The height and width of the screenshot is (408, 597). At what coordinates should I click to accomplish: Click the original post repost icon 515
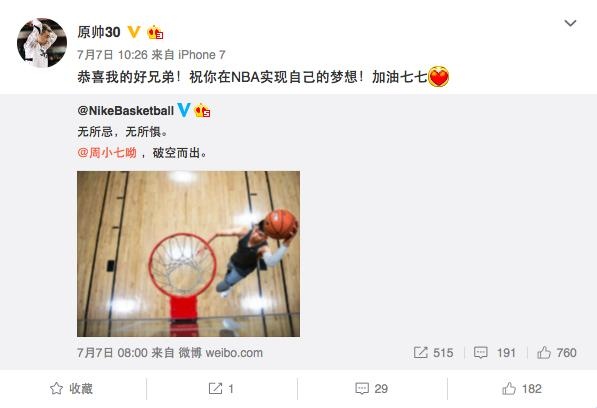pos(434,353)
